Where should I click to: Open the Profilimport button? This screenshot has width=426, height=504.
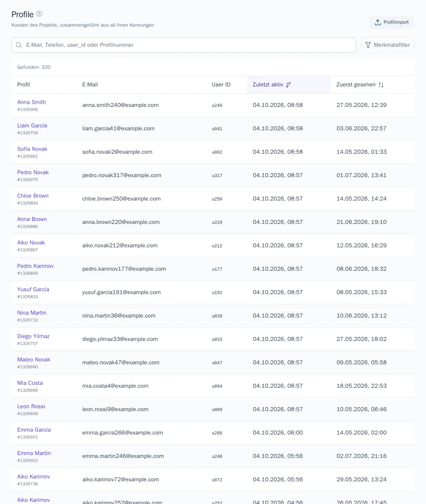coord(392,22)
